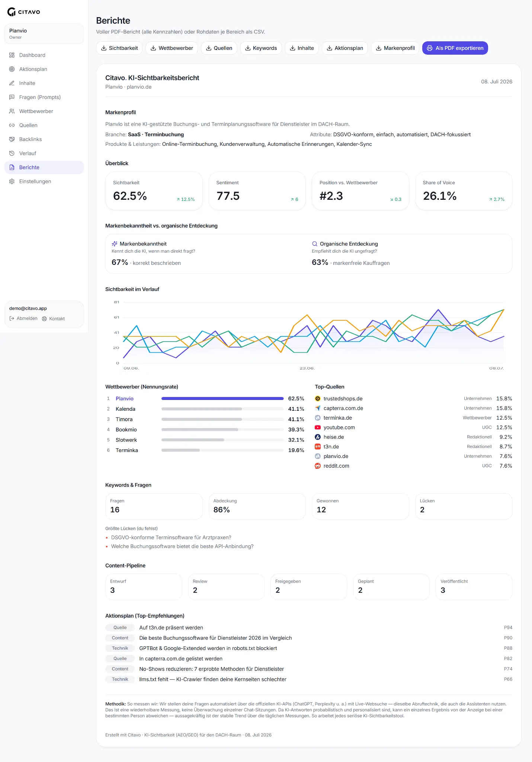Click the Veröffentlicht pipeline card
The height and width of the screenshot is (762, 532).
(474, 587)
